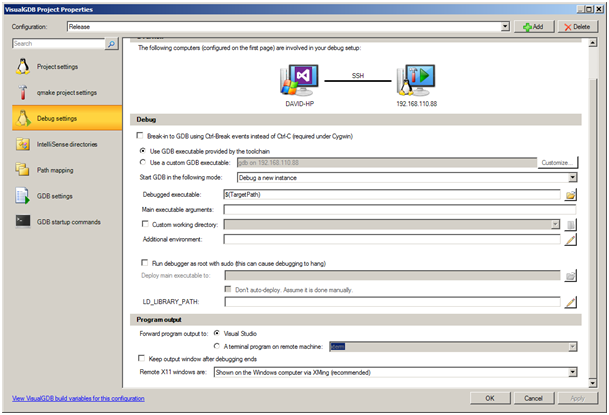Image resolution: width=609 pixels, height=415 pixels.
Task: Select Visual Studio as program output target
Action: coord(217,333)
